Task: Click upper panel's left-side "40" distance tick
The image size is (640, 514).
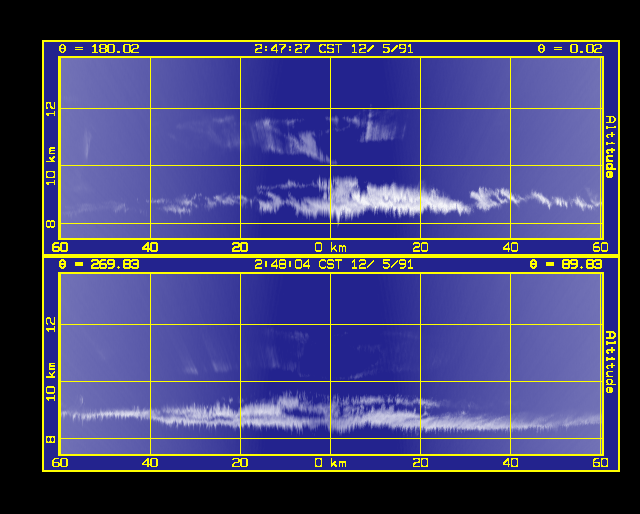Action: 150,247
